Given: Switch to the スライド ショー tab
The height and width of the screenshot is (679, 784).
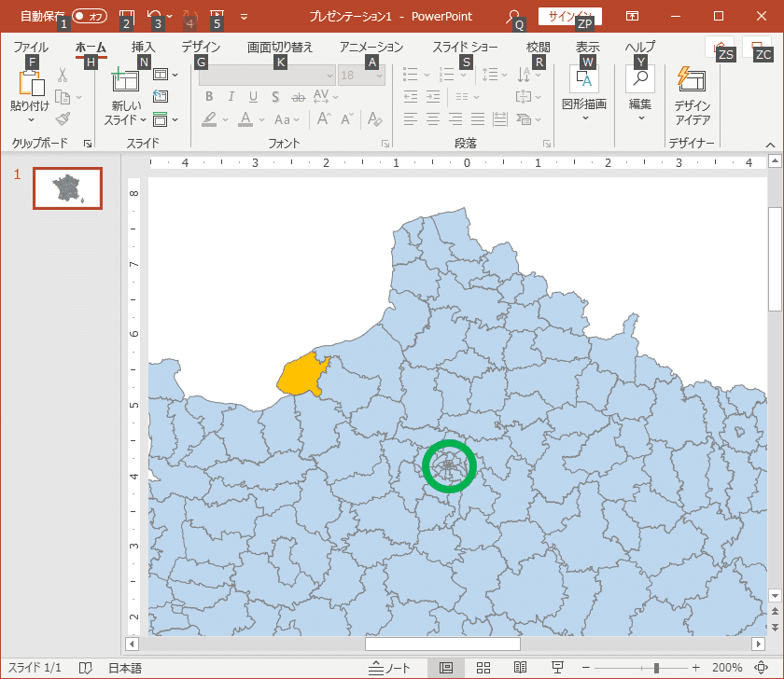Looking at the screenshot, I should 465,47.
